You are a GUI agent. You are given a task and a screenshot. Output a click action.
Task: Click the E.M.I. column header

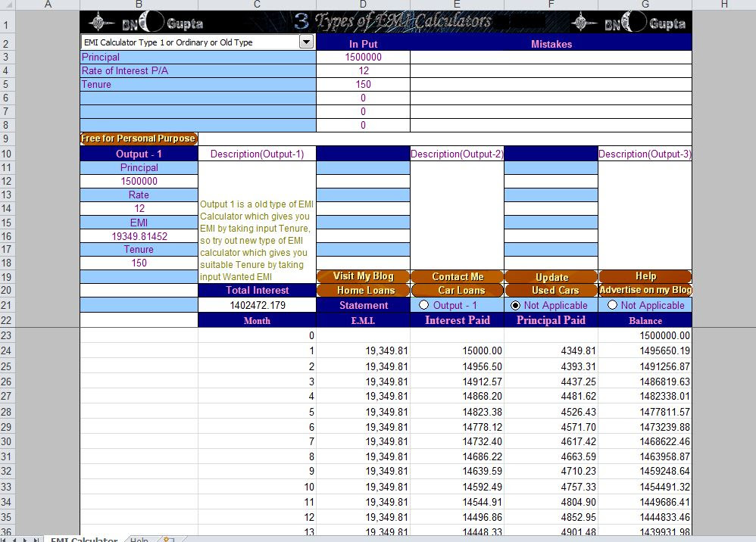click(x=363, y=320)
